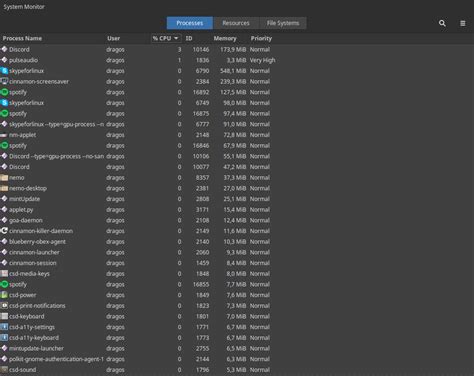The width and height of the screenshot is (474, 376).
Task: Click the csd-sound icon
Action: (x=4, y=370)
